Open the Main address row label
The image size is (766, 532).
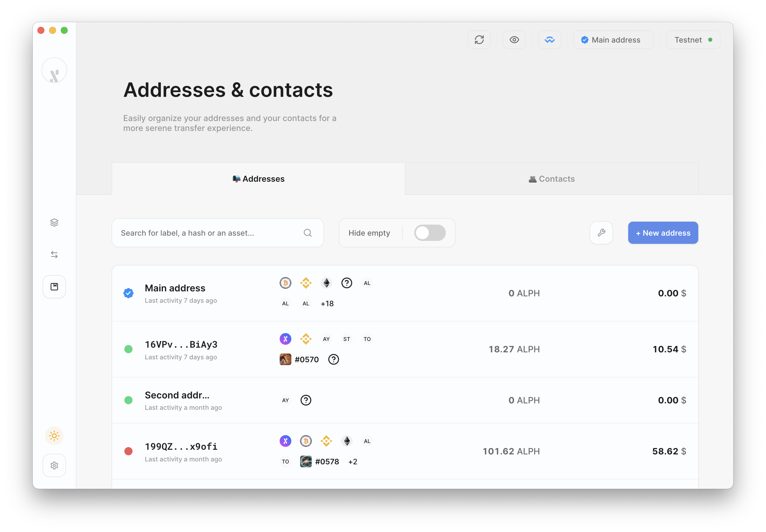click(x=175, y=288)
